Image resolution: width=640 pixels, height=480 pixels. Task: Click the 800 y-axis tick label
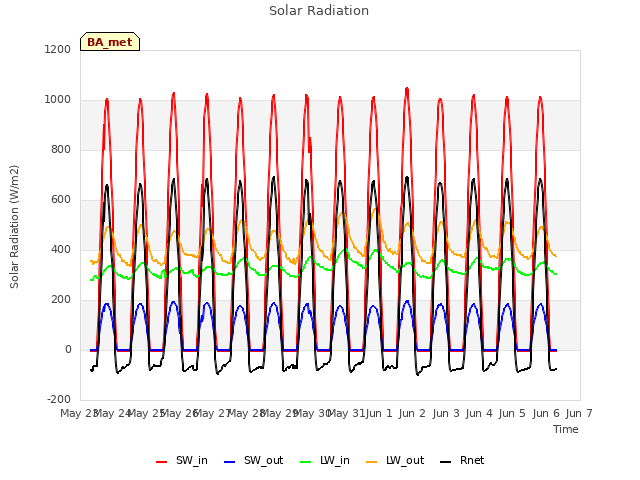coord(61,149)
